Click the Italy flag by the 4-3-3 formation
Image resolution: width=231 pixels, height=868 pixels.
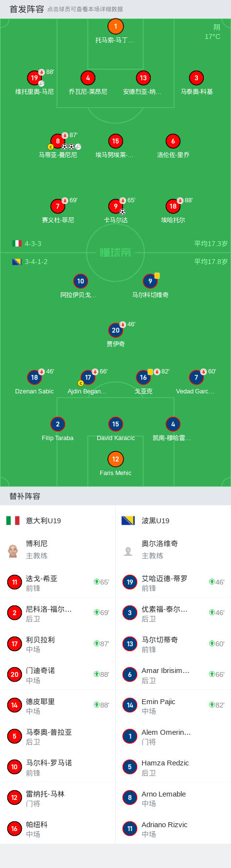[17, 244]
